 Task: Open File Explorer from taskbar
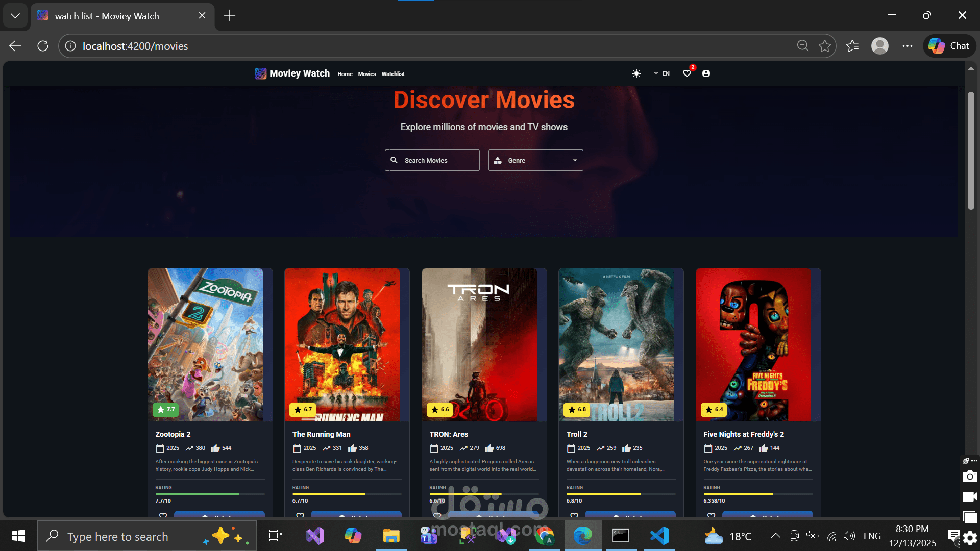click(x=391, y=536)
